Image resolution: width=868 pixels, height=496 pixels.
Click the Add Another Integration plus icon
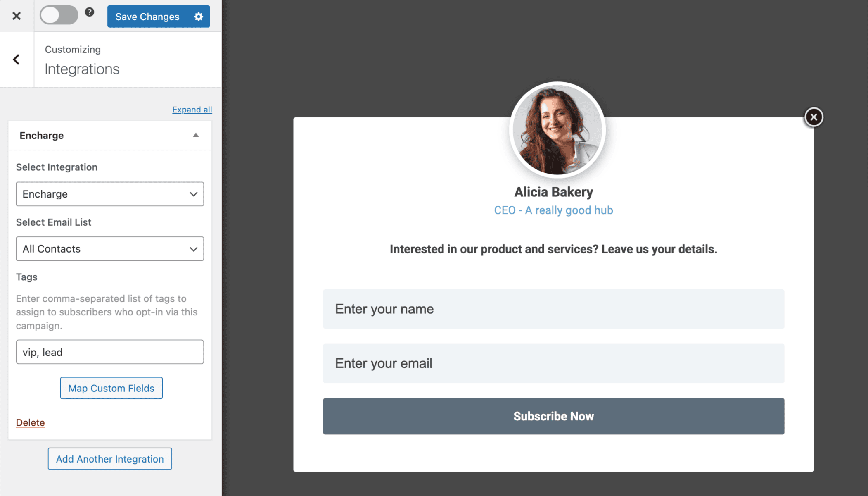point(110,458)
